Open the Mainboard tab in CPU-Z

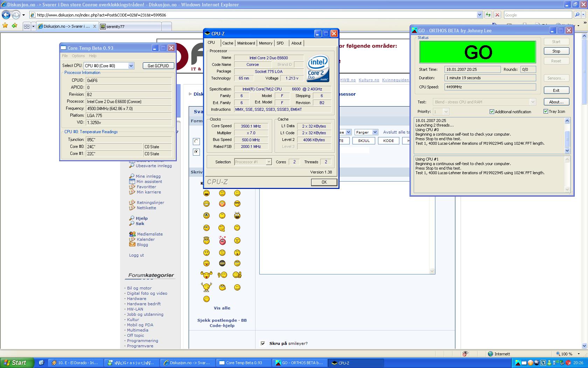click(246, 43)
